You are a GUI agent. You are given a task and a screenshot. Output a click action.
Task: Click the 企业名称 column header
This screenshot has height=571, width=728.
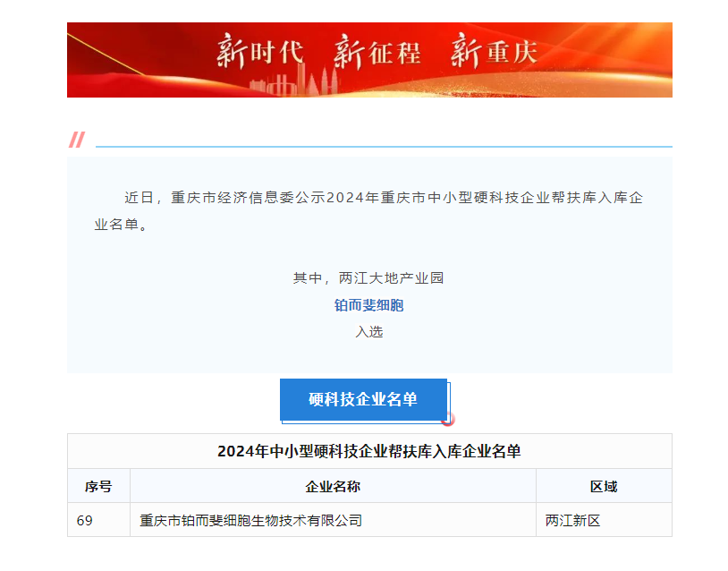pyautogui.click(x=333, y=486)
